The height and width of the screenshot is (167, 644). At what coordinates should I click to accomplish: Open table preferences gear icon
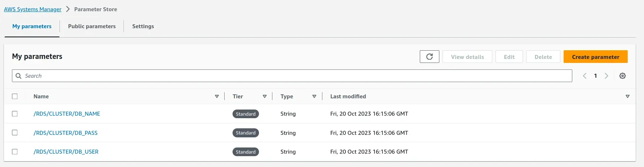click(x=622, y=76)
